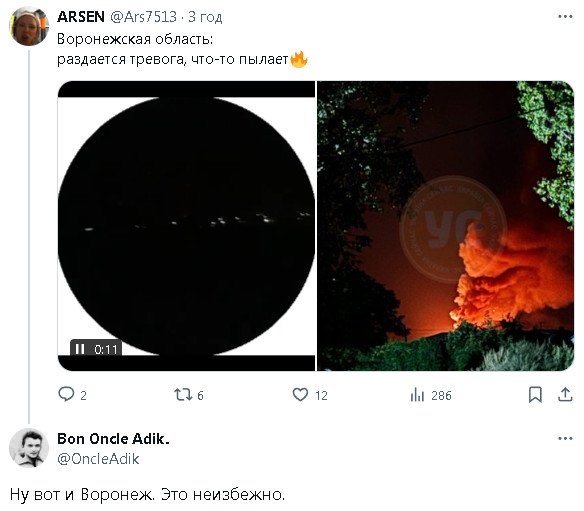This screenshot has width=584, height=511.
Task: View tweet analytics bar chart icon
Action: 417,394
